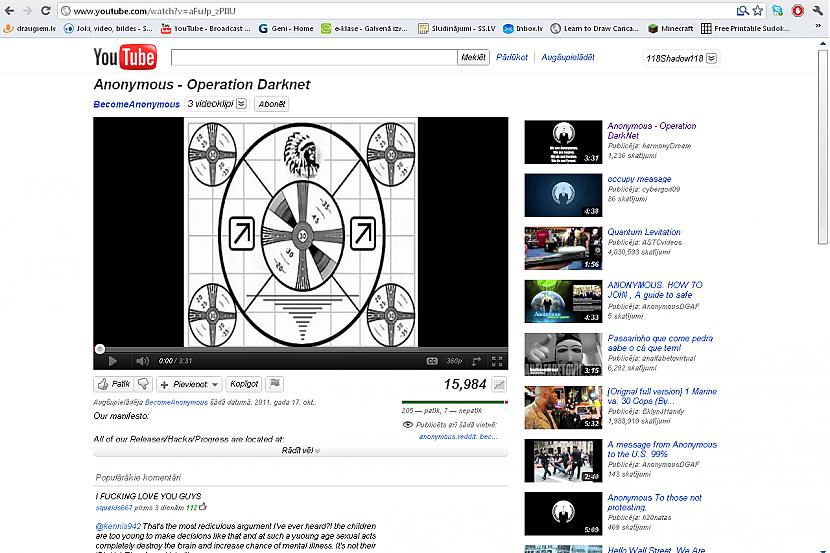
Task: Open the Sludinājumi - SS.LV bookmark
Action: [456, 29]
